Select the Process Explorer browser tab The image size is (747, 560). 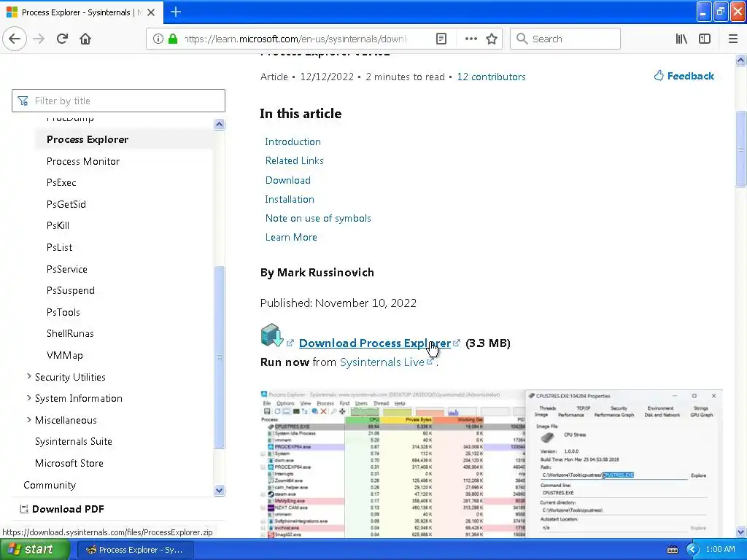pyautogui.click(x=82, y=12)
